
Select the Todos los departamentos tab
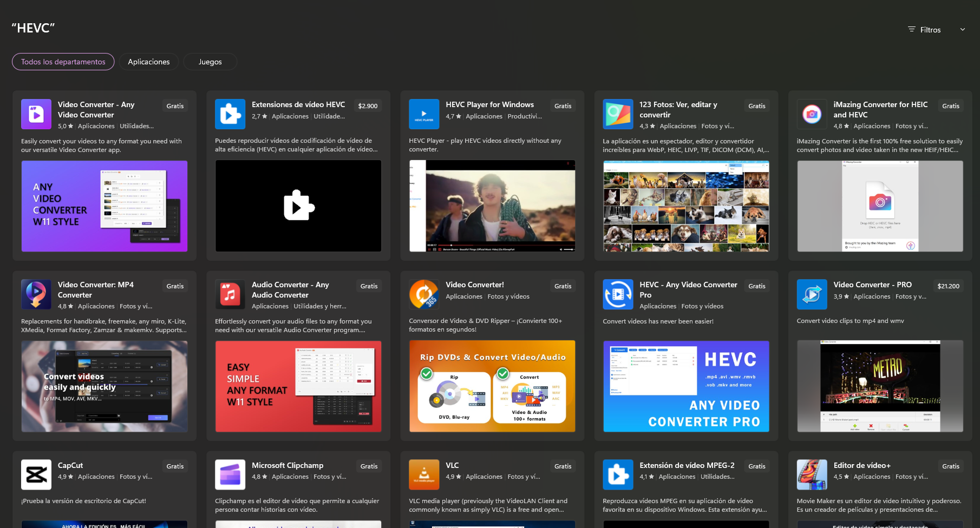tap(63, 62)
